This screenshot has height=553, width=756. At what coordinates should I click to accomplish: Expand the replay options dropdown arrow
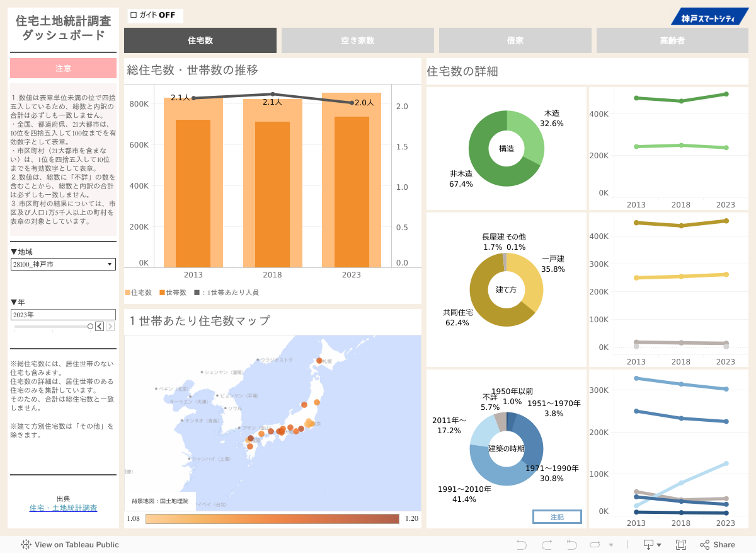(x=610, y=545)
